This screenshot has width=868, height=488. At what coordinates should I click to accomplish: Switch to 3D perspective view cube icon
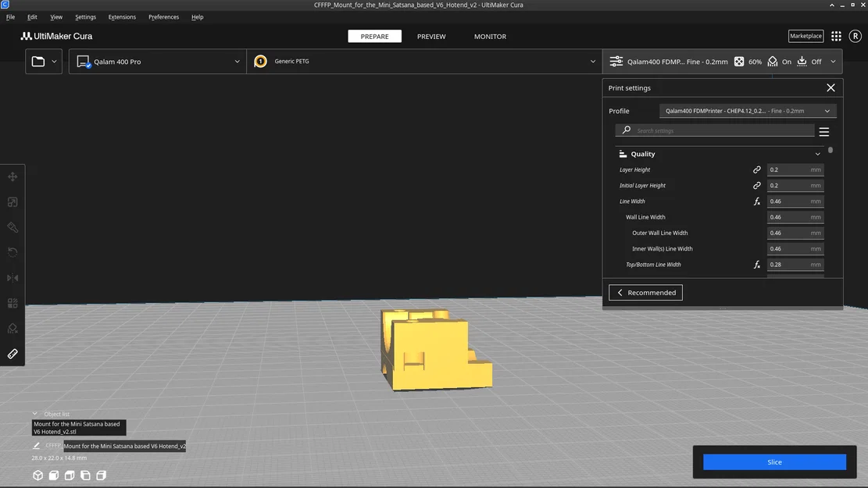pos(38,476)
